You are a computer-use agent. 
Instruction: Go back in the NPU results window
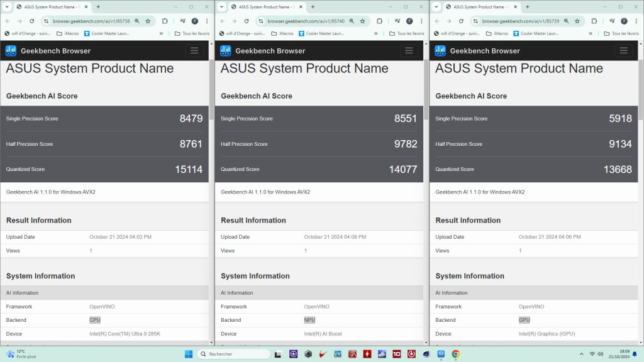pos(223,21)
